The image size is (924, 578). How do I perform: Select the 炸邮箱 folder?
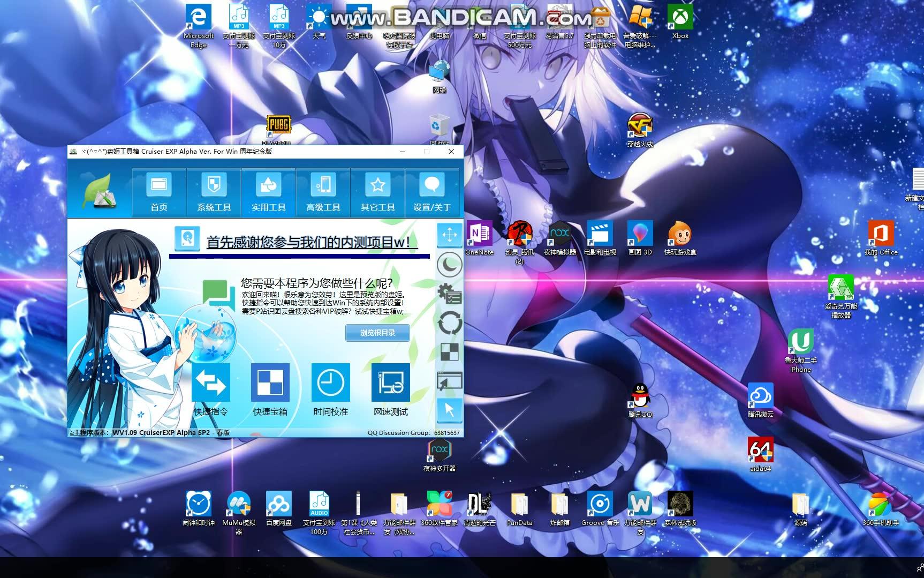pos(560,509)
